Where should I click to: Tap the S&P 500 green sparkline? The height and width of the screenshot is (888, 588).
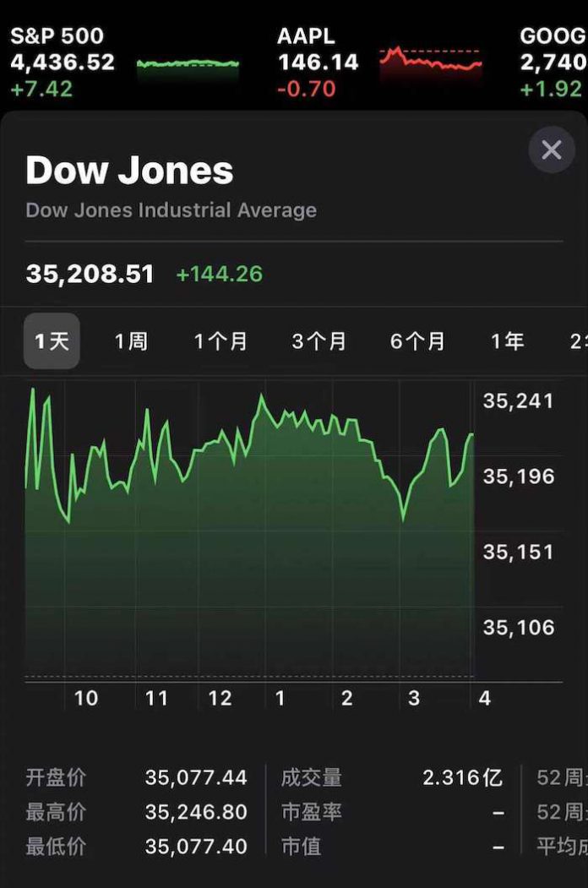188,64
